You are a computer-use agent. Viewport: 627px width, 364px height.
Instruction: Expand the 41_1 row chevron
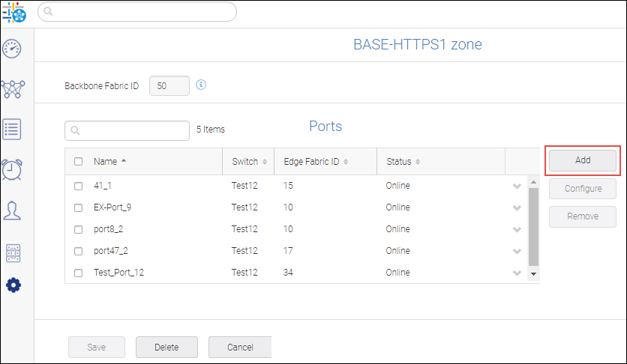517,186
